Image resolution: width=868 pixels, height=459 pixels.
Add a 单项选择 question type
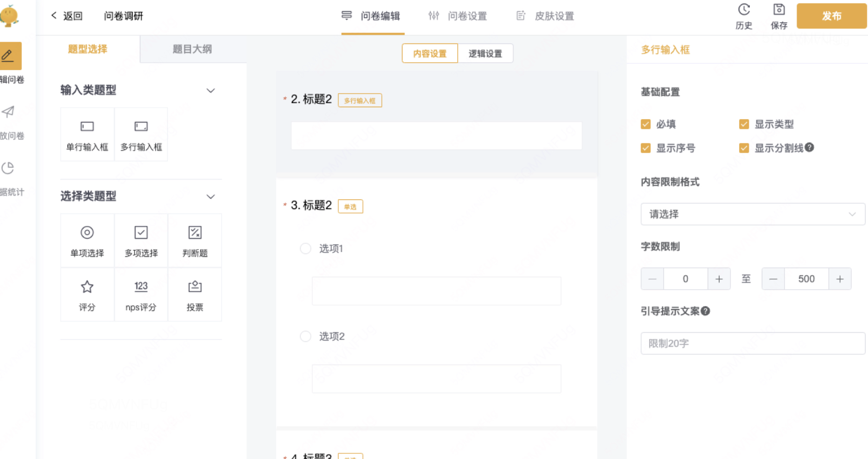click(87, 241)
